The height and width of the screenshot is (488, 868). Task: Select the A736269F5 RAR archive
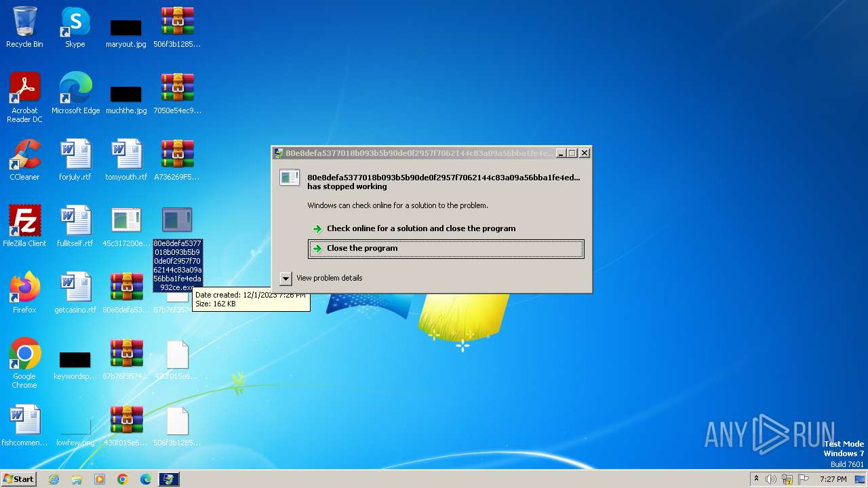(x=177, y=160)
